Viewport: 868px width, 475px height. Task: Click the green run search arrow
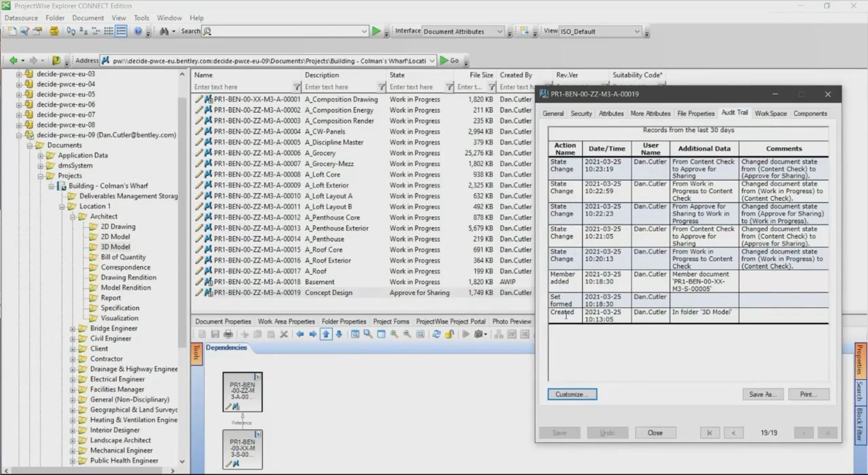pos(376,31)
